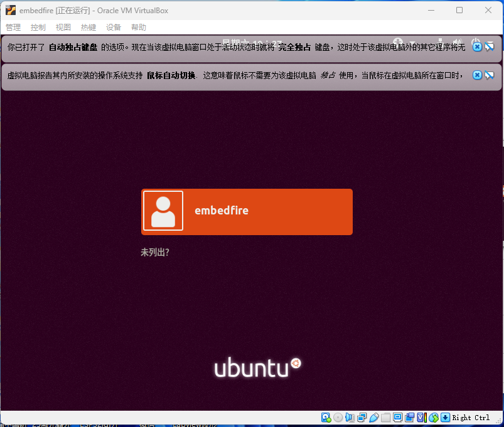
Task: Click the audio status icon
Action: point(350,418)
